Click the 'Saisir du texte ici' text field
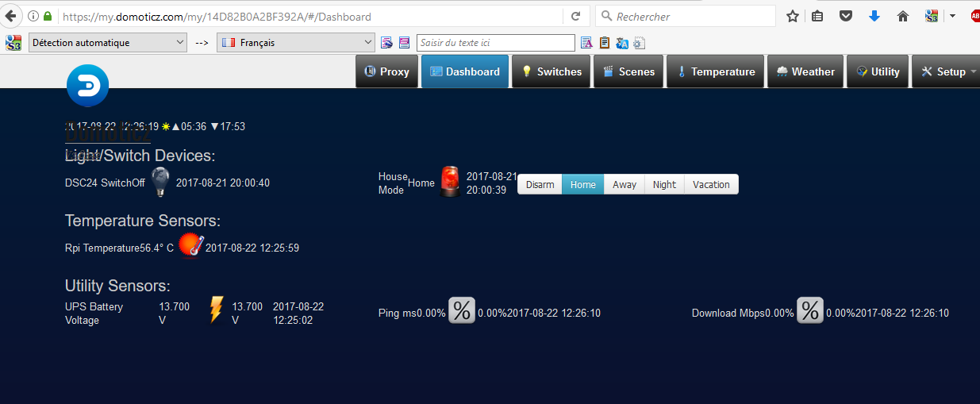Image resolution: width=980 pixels, height=404 pixels. tap(496, 43)
